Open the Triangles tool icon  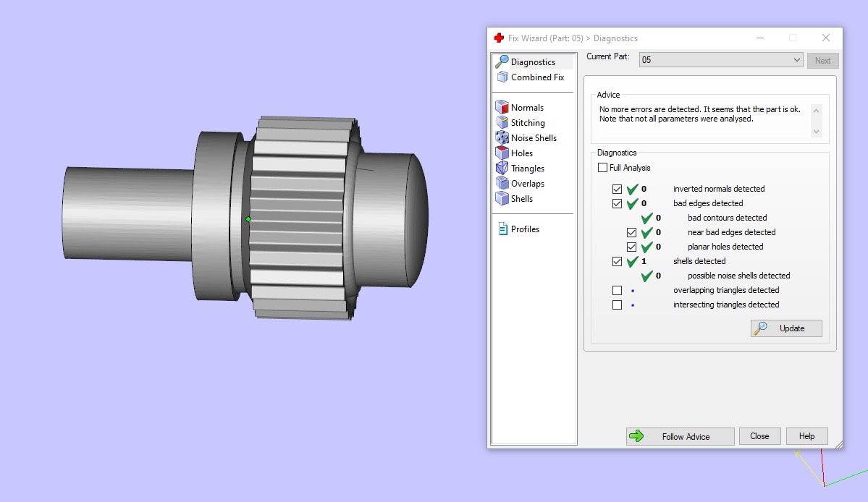coord(502,168)
